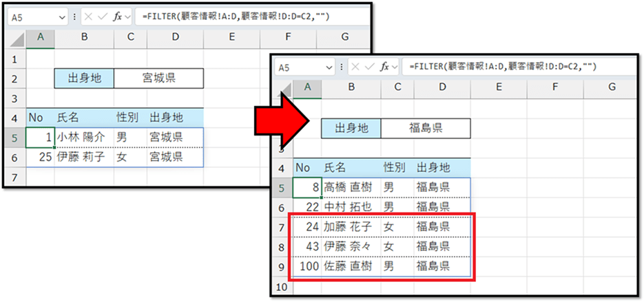Click Select All corner triangle in right sheet
The image size is (644, 302).
coord(282,87)
